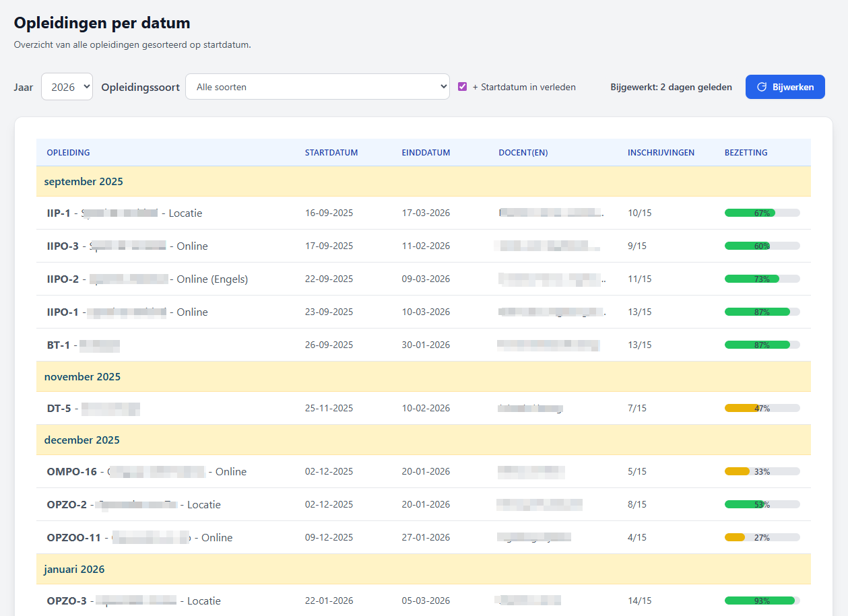Viewport: 848px width, 616px height.
Task: Click the Einddatum column header
Action: pyautogui.click(x=426, y=153)
